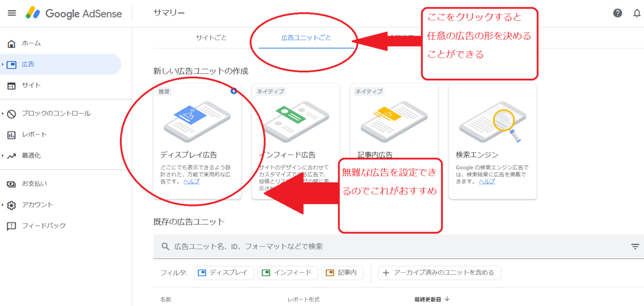
Task: Click the サマリー page title
Action: tap(169, 13)
